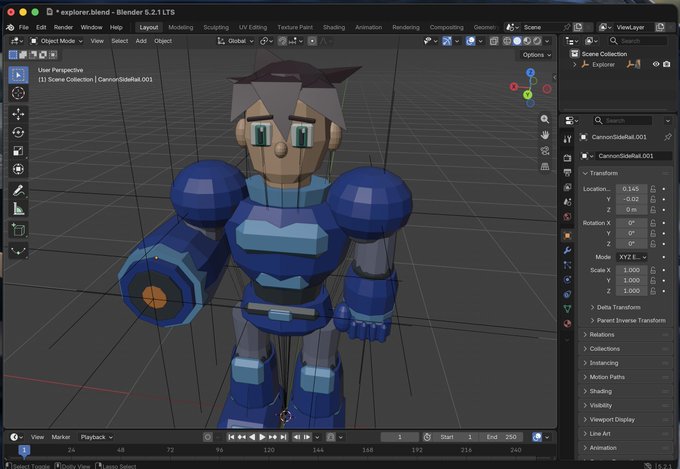The width and height of the screenshot is (680, 469).
Task: Activate the Scale tool
Action: click(x=18, y=151)
